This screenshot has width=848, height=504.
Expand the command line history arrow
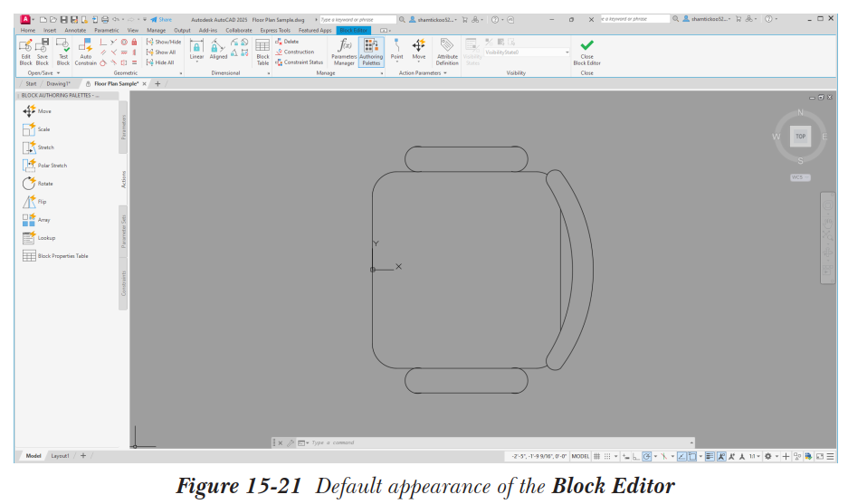coord(691,442)
